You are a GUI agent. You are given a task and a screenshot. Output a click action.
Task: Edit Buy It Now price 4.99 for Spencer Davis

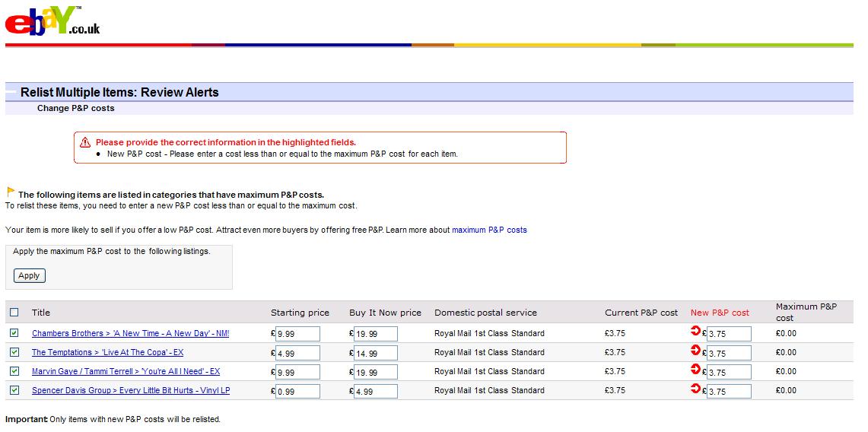point(376,391)
